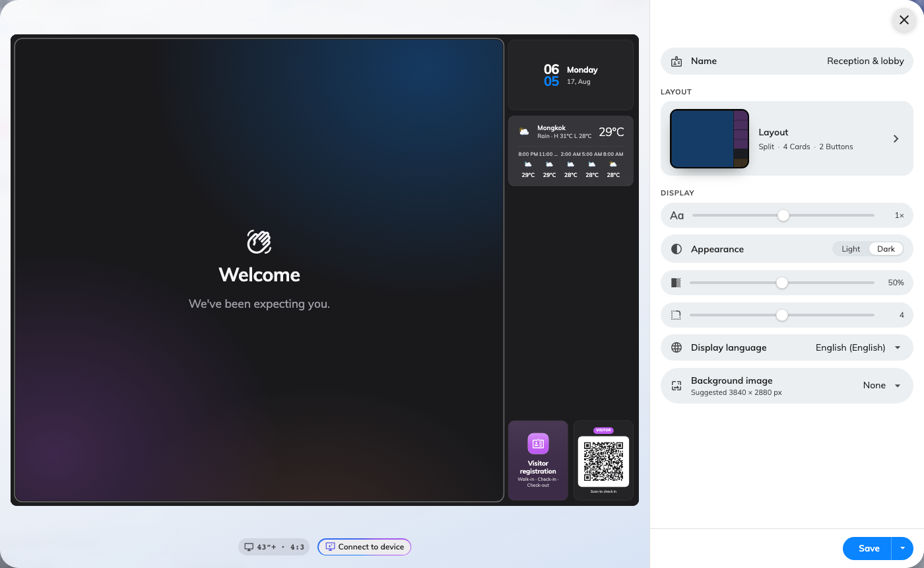924x568 pixels.
Task: Click the opacity gradient icon
Action: point(676,283)
